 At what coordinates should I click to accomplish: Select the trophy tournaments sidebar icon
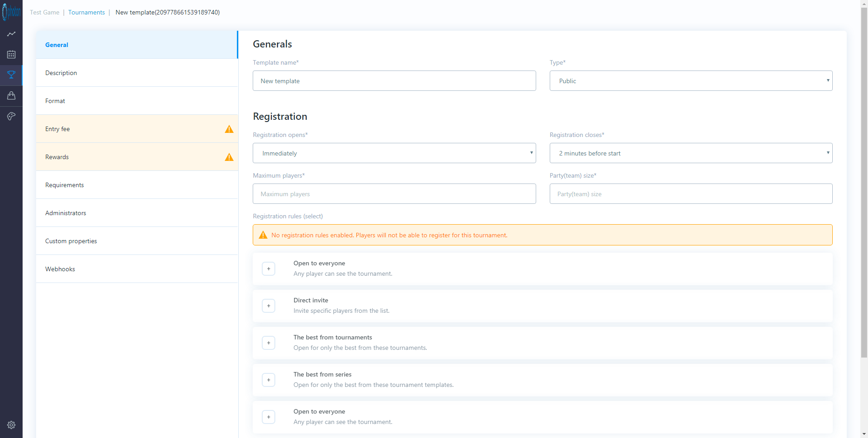[11, 75]
